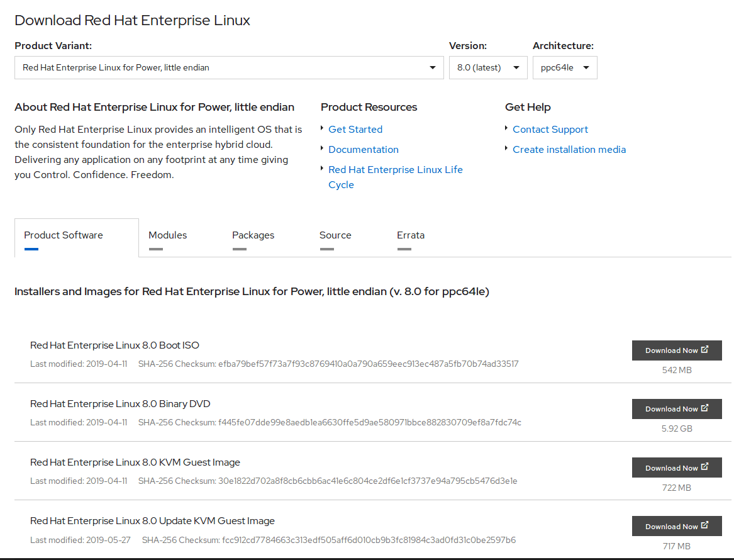Screen dimensions: 734x560
Task: Click external link icon on Binary DVD download
Action: (x=704, y=408)
